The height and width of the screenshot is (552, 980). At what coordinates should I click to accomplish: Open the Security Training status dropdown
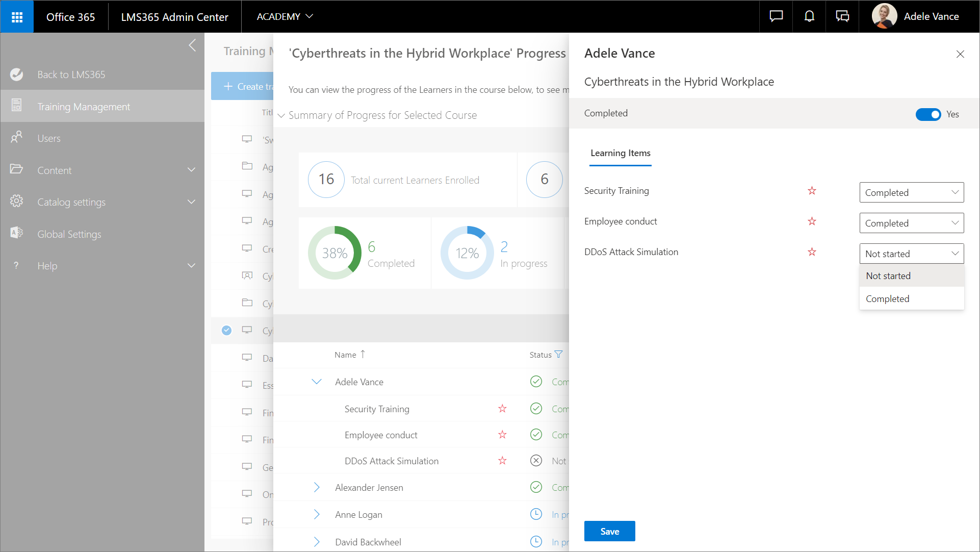click(911, 192)
